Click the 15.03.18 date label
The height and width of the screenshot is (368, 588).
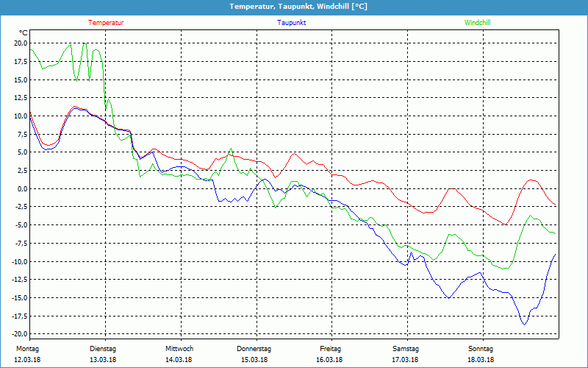254,360
